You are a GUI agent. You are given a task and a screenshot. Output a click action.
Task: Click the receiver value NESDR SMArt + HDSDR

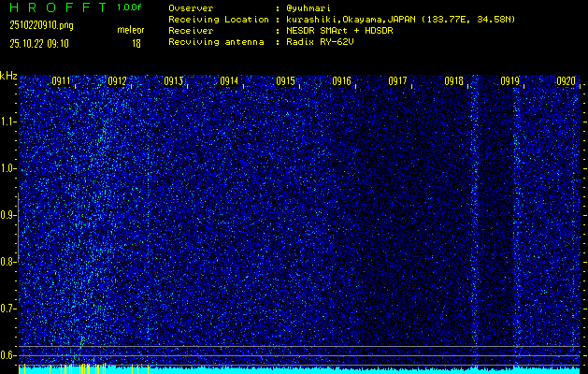[339, 31]
